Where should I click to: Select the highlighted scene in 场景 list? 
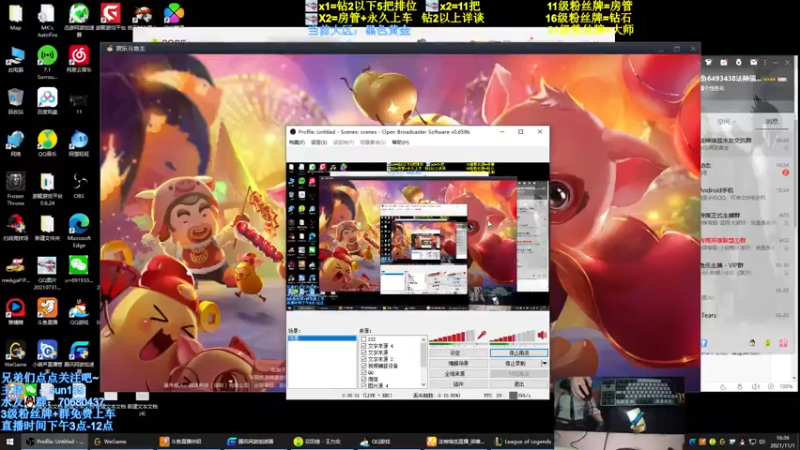pyautogui.click(x=322, y=338)
